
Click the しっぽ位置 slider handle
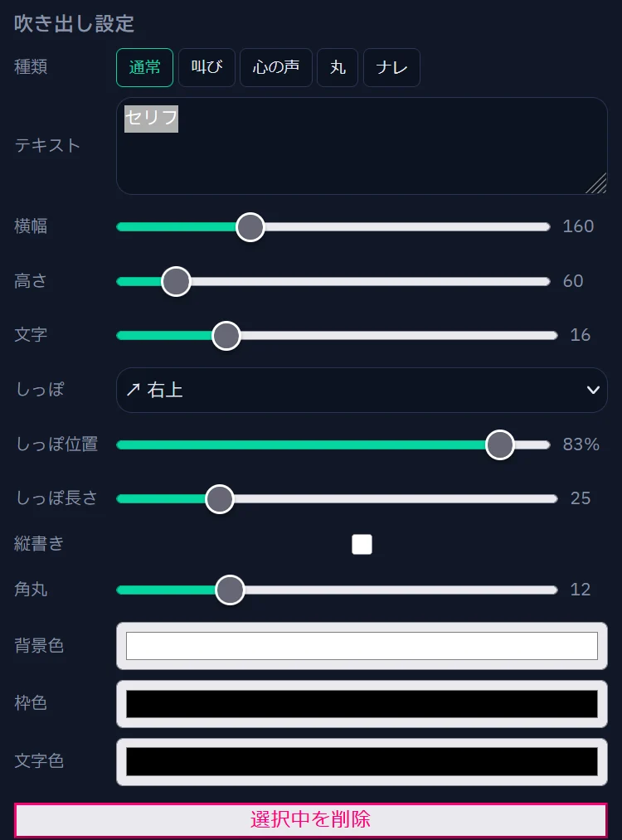pyautogui.click(x=500, y=444)
